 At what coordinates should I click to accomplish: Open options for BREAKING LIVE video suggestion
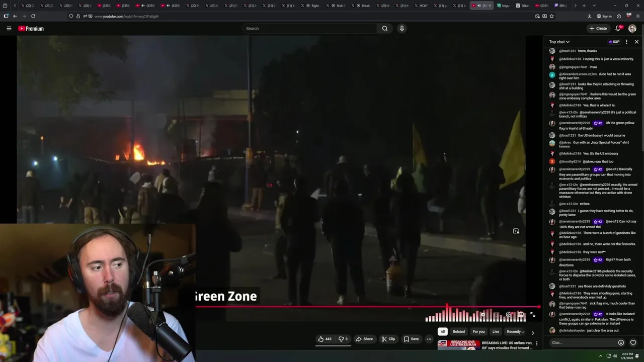(x=536, y=343)
